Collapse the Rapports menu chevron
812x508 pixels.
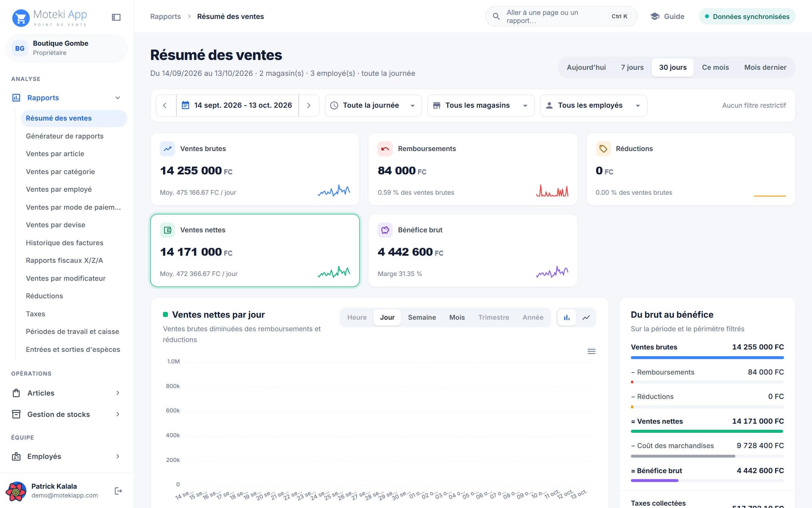point(117,98)
